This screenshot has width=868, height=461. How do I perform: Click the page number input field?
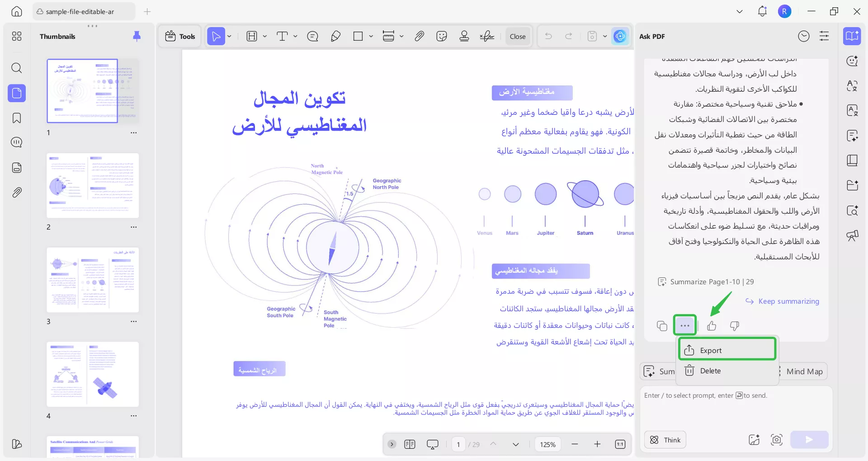(x=458, y=444)
